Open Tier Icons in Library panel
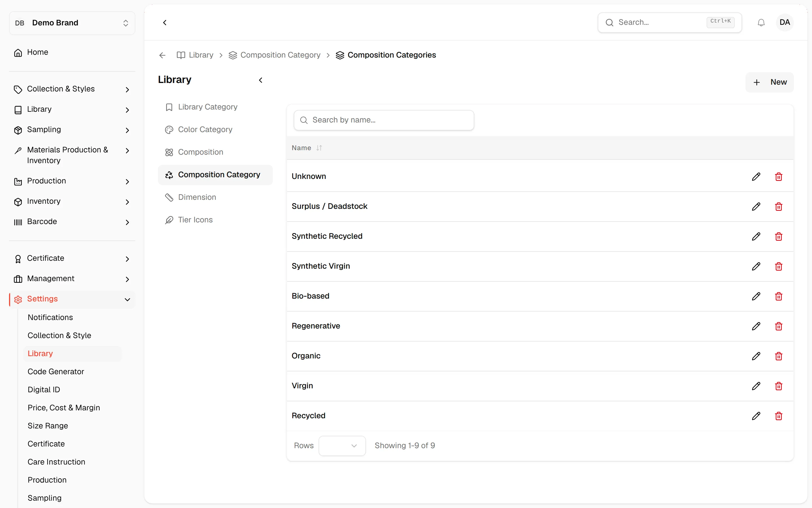The image size is (812, 508). pos(215,220)
